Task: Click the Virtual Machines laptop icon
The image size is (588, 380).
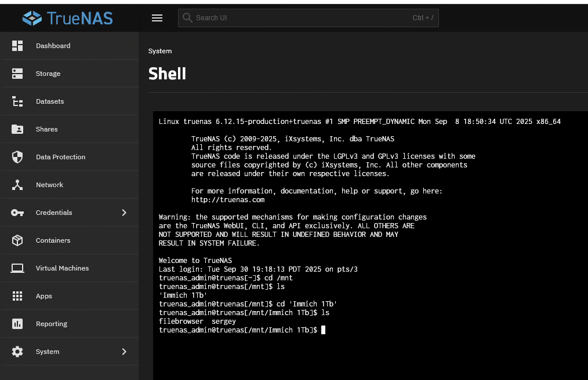Action: 17,268
